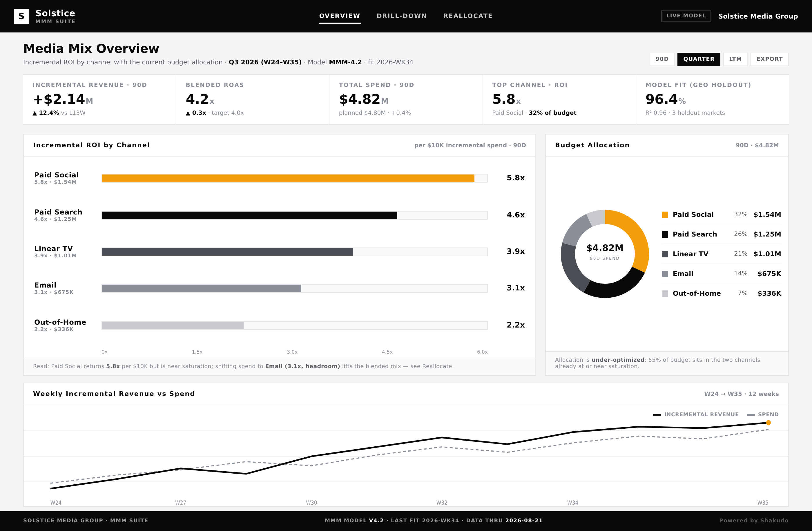Toggle the Spend dashed-line legend
The width and height of the screenshot is (812, 531).
point(762,414)
